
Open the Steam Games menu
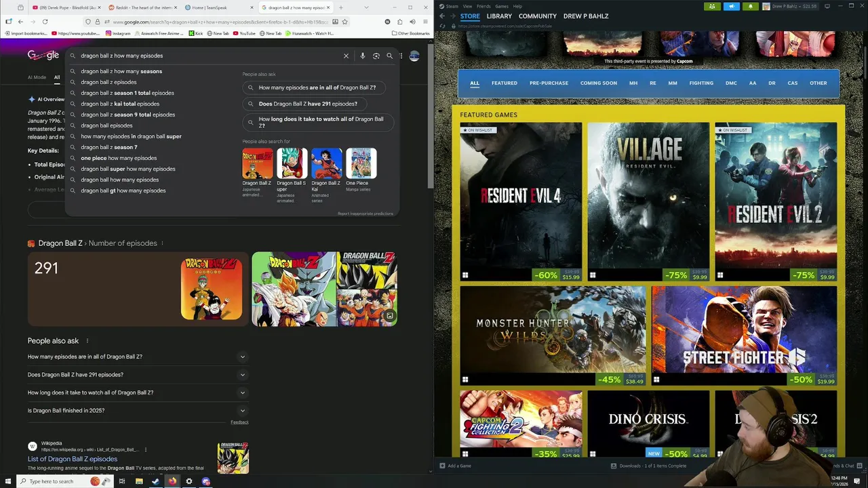(x=502, y=6)
